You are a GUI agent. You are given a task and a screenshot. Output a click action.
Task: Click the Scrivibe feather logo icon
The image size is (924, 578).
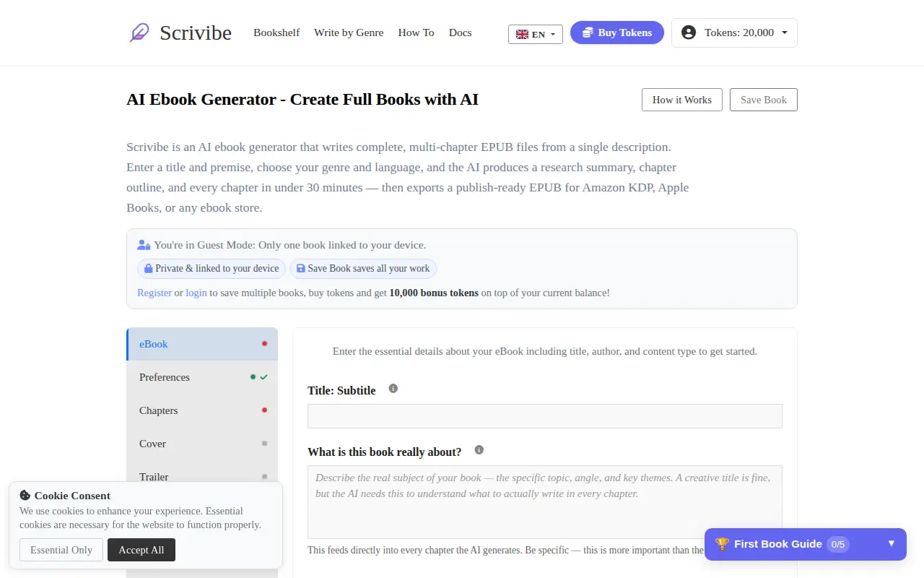(x=139, y=33)
